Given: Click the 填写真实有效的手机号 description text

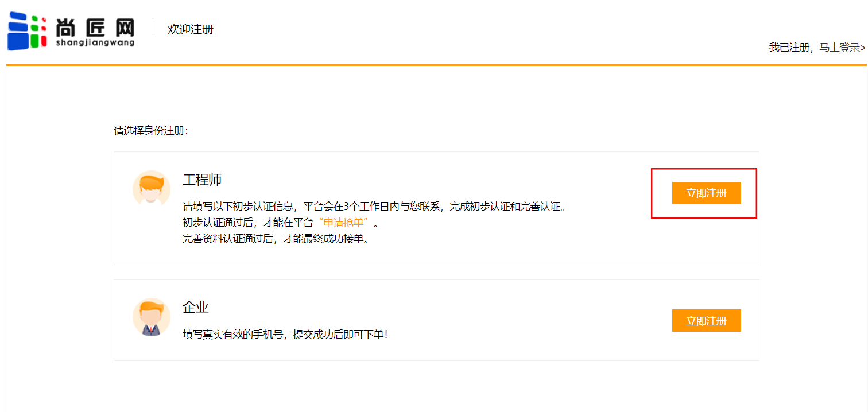Looking at the screenshot, I should coord(285,334).
